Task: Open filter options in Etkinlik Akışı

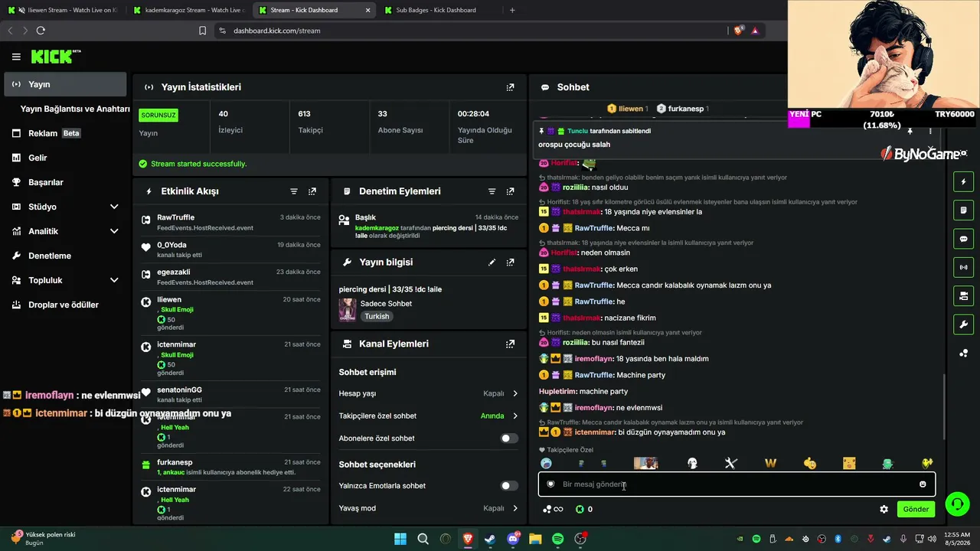Action: [294, 191]
